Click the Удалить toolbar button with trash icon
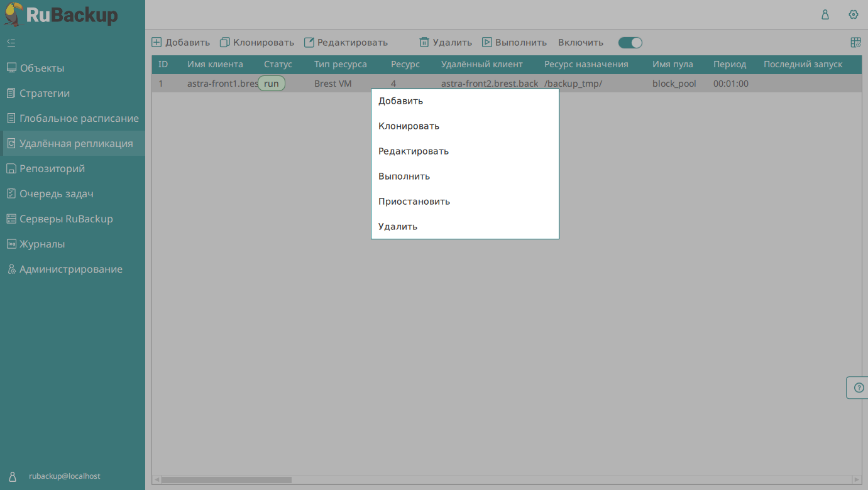This screenshot has height=490, width=868. (x=446, y=43)
